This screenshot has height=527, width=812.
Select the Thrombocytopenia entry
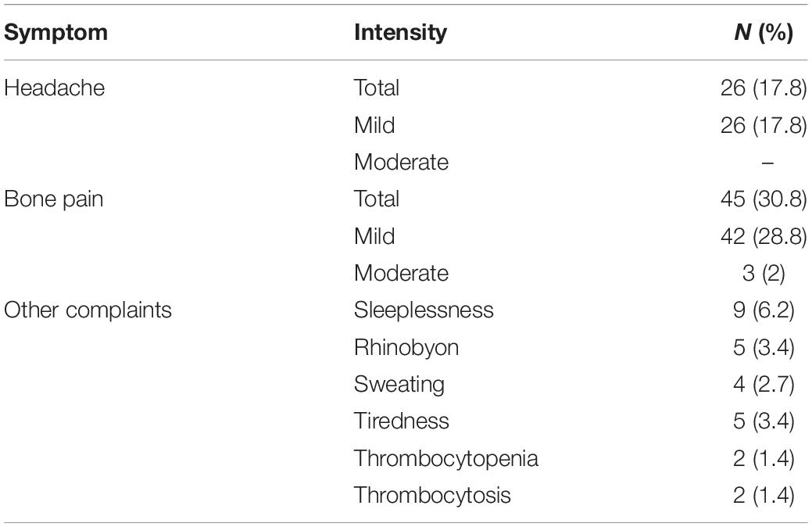(446, 459)
